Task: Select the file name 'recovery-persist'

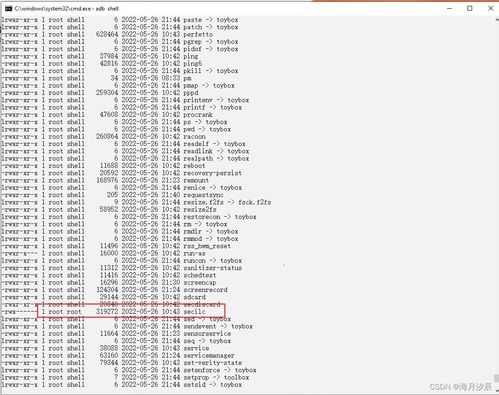Action: (213, 173)
